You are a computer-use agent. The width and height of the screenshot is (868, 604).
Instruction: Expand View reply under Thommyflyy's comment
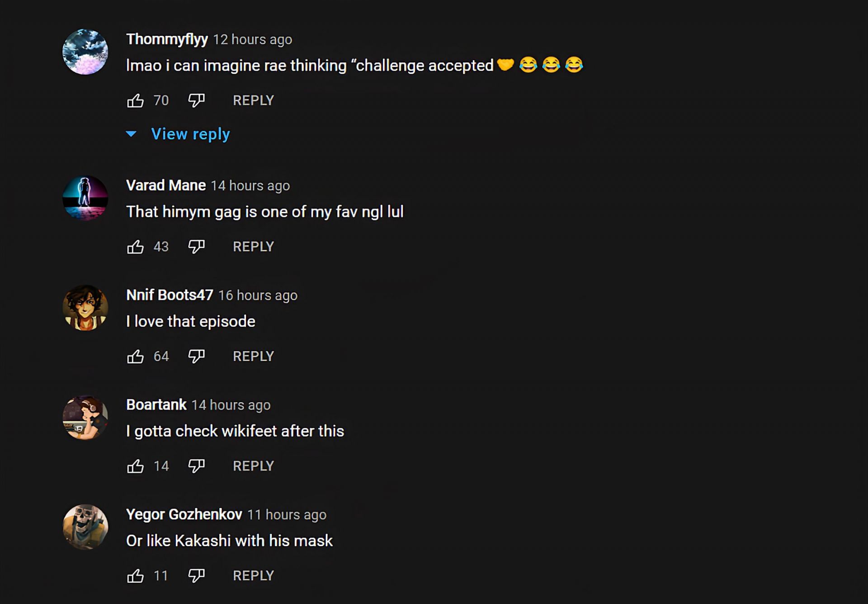click(x=190, y=134)
